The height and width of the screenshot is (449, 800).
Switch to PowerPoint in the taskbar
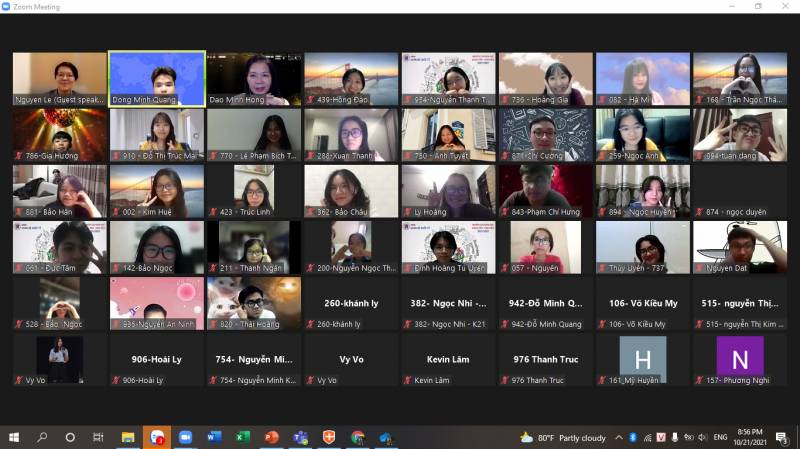[271, 437]
